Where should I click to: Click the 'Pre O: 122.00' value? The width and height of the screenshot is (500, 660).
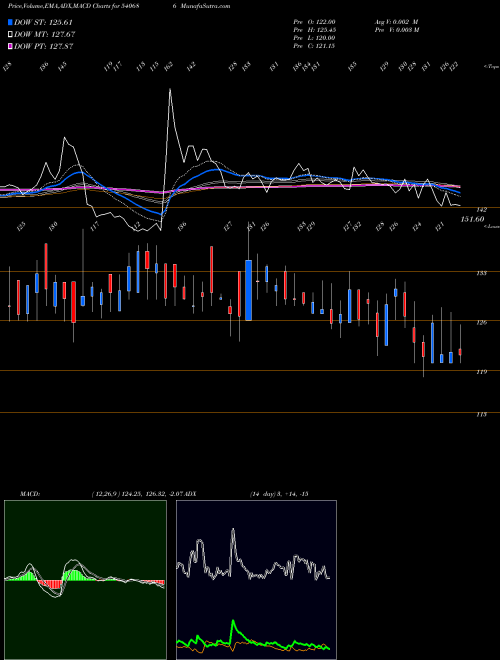click(314, 22)
